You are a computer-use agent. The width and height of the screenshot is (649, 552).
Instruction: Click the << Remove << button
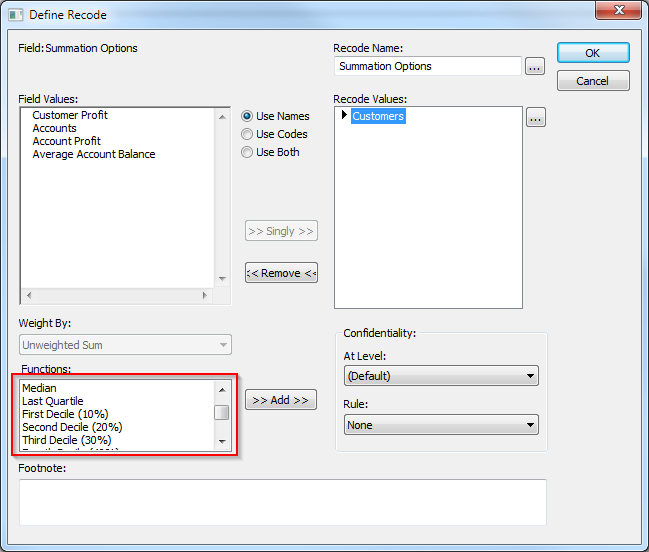pyautogui.click(x=281, y=273)
